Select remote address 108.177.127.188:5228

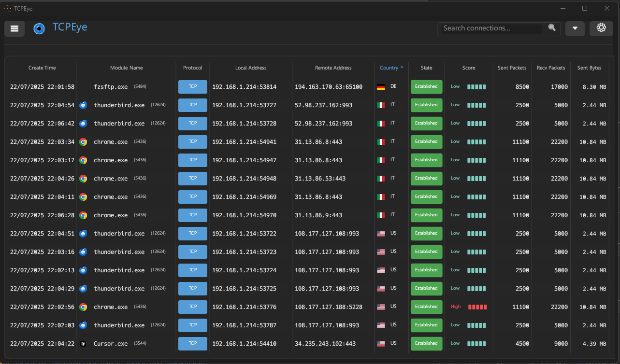(x=329, y=307)
